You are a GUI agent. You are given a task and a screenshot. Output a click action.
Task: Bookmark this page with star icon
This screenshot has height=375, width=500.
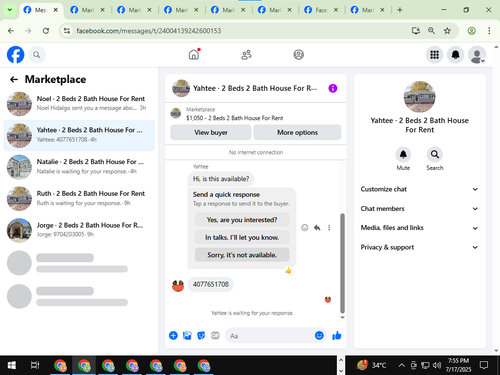pos(447,31)
